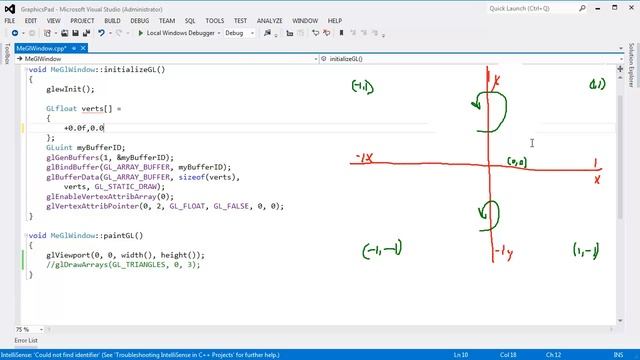Expand the Toolbox side panel
This screenshot has height=360, width=640.
(7, 53)
